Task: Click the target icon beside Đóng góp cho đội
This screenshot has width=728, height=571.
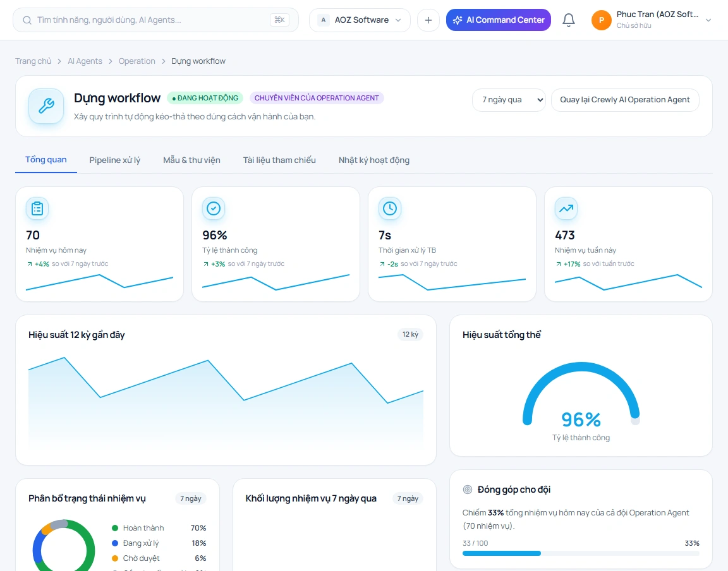Action: click(468, 490)
